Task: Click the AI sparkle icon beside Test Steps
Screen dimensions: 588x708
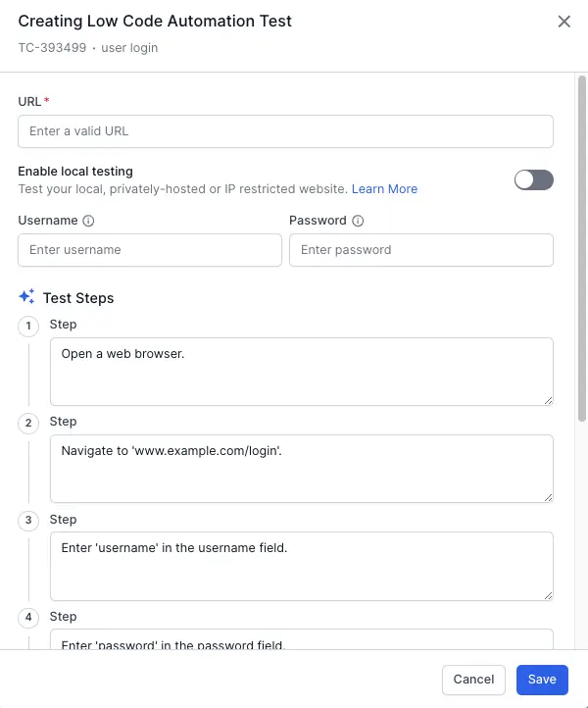Action: click(26, 297)
